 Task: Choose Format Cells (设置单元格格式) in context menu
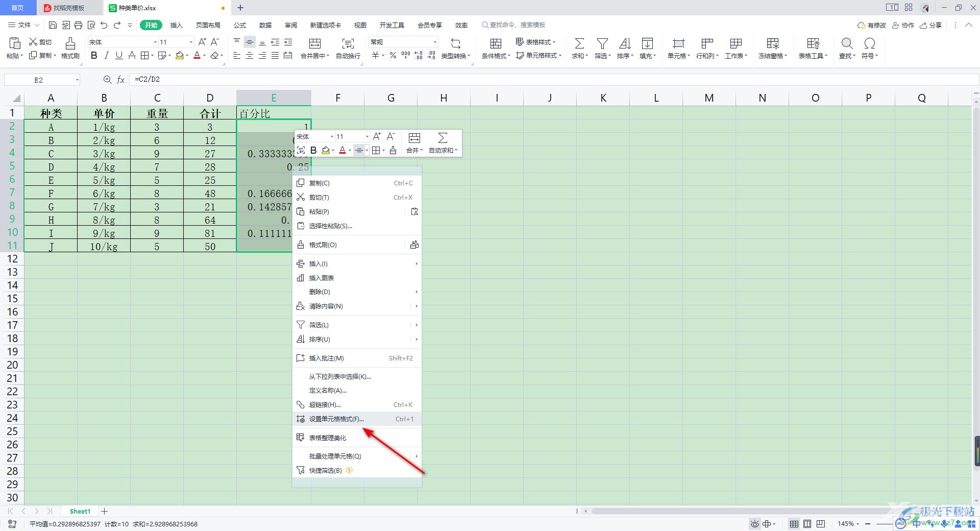(357, 419)
